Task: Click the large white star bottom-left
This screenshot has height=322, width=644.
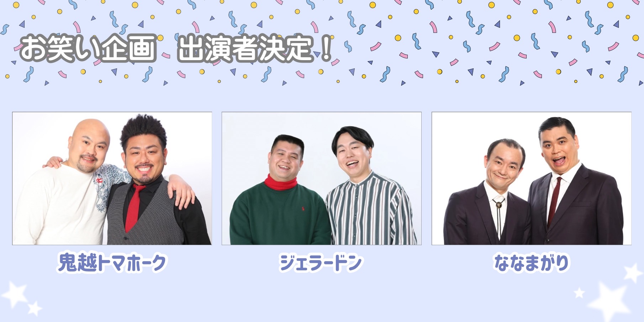Action: (x=15, y=295)
